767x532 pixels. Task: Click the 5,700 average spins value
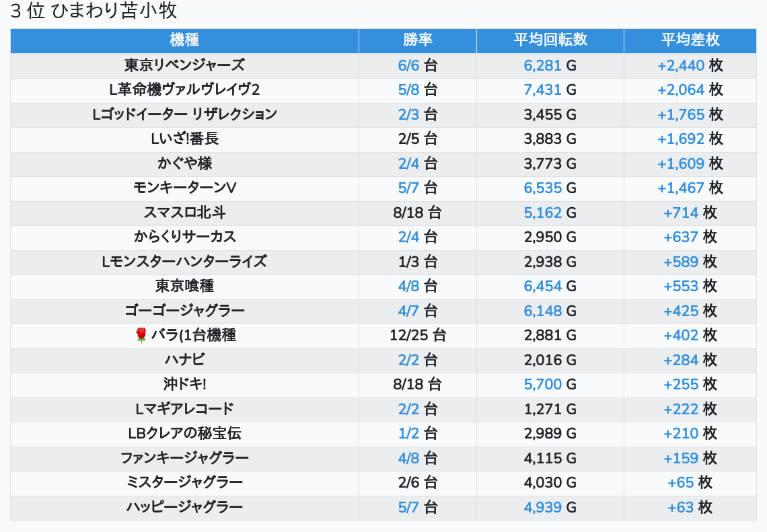(x=542, y=384)
